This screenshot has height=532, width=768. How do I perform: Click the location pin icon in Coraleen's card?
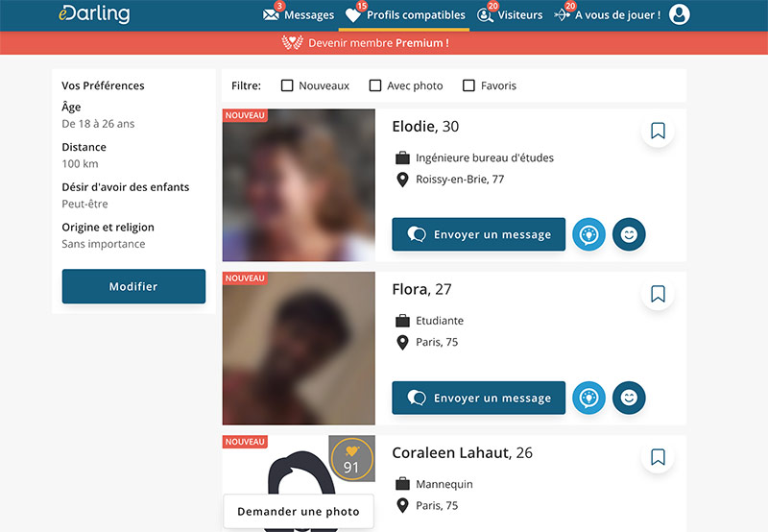click(402, 505)
